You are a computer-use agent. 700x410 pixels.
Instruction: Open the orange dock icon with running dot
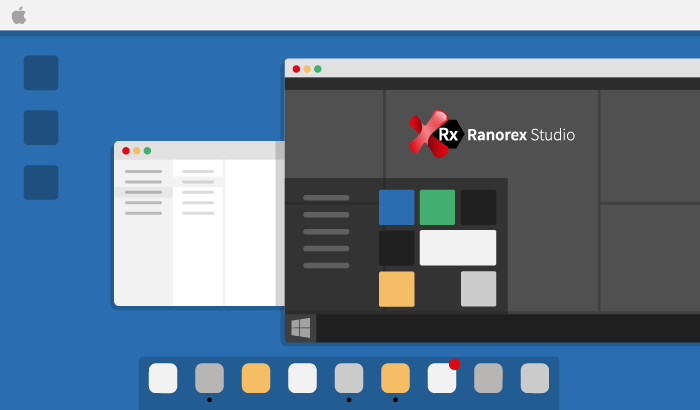pyautogui.click(x=395, y=378)
